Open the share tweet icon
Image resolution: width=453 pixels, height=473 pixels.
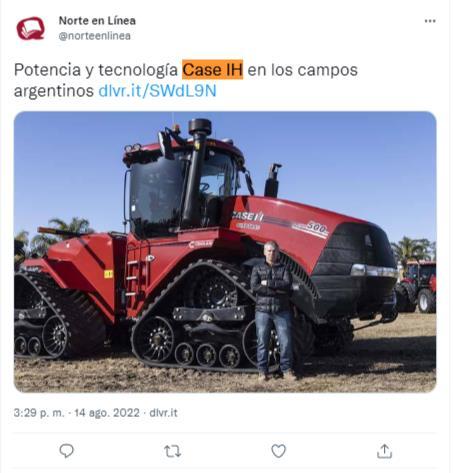click(x=384, y=451)
